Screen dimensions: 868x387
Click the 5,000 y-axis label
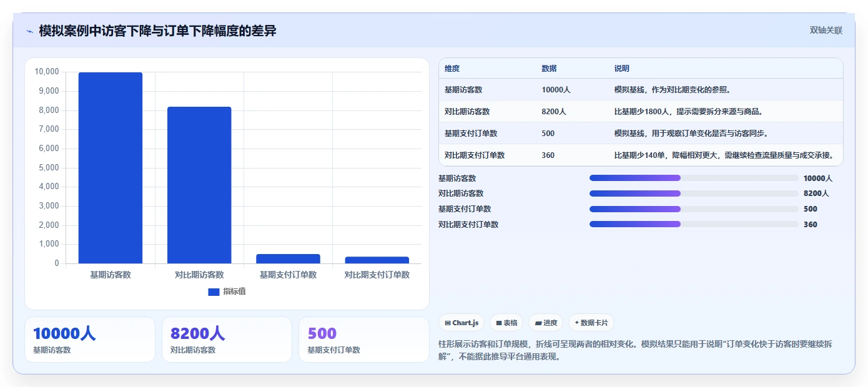pos(49,168)
